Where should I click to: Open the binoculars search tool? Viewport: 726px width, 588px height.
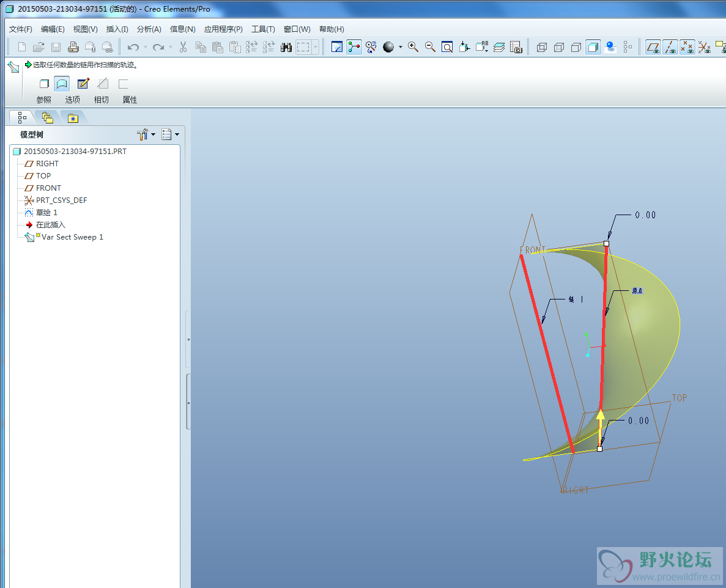[286, 46]
